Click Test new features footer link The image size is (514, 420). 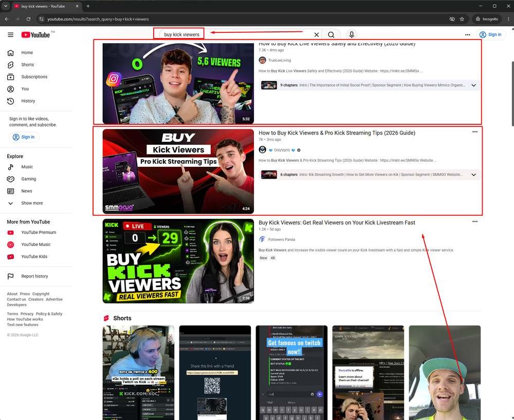click(x=23, y=324)
